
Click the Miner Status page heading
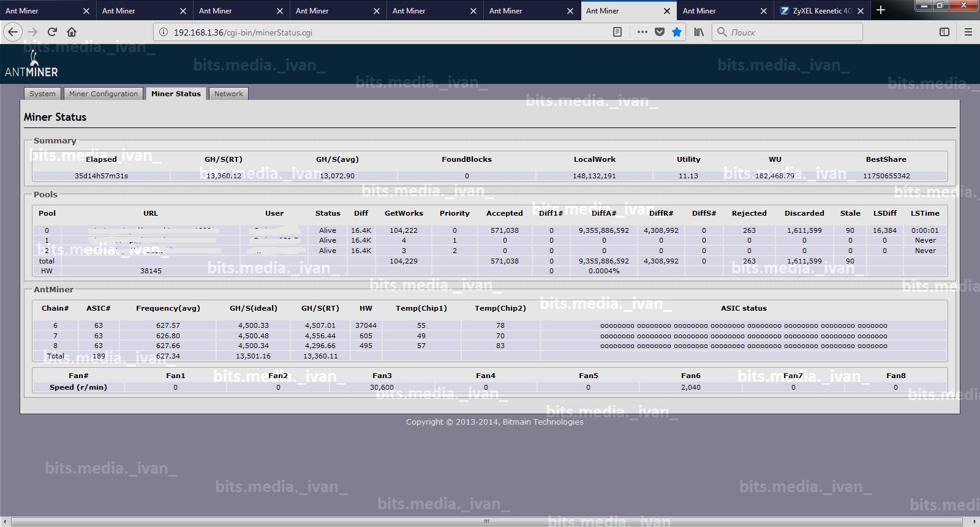[x=55, y=117]
